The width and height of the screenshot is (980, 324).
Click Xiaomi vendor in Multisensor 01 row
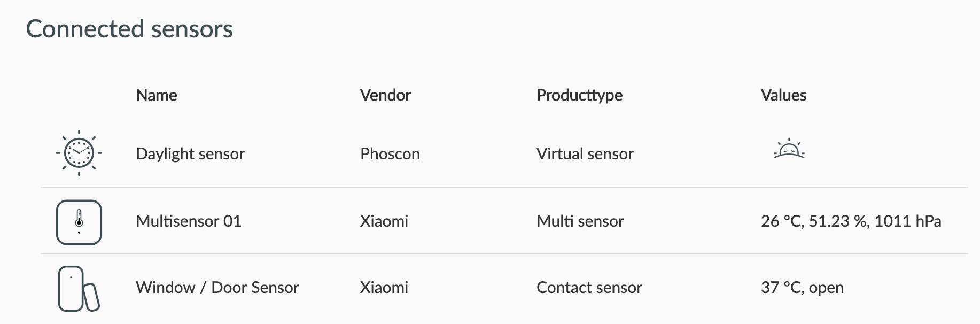click(x=384, y=221)
